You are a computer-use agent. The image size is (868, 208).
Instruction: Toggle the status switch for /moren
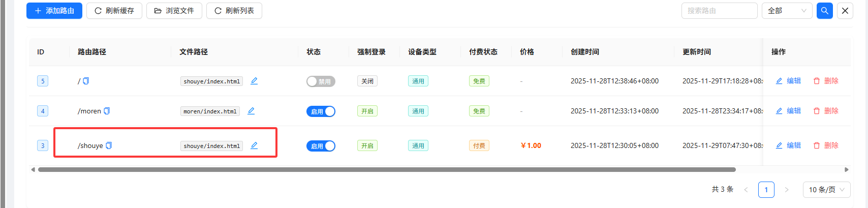coord(321,111)
